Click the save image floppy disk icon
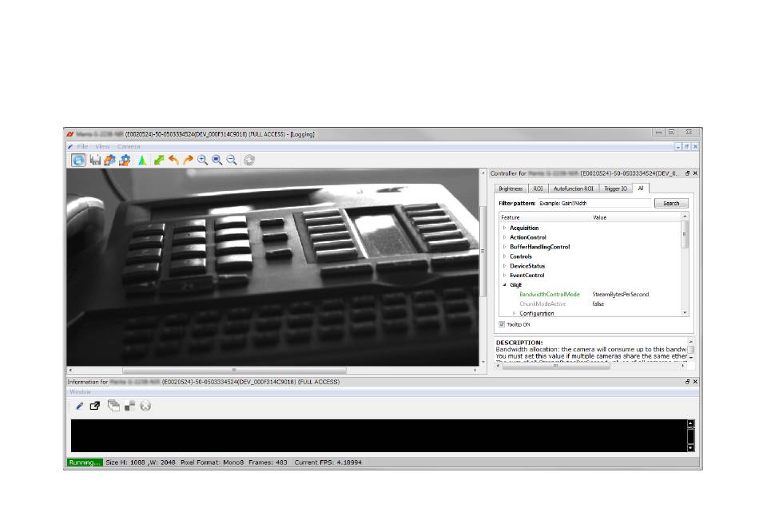 coord(95,161)
